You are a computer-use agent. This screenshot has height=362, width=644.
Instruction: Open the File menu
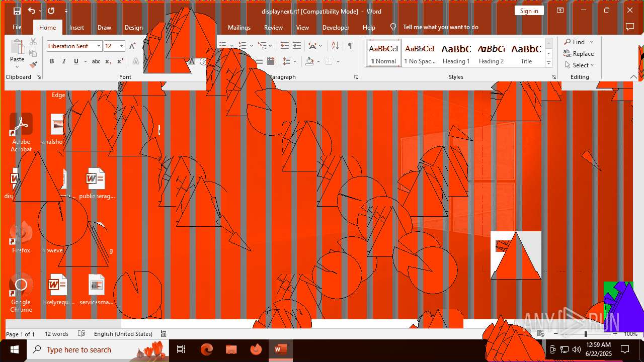(17, 27)
